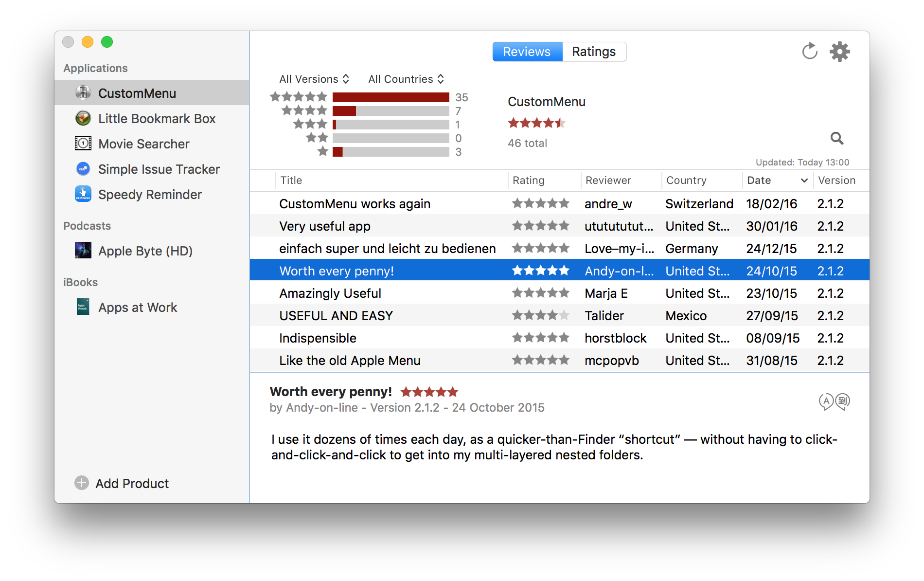Sort by the Rating column header

pyautogui.click(x=544, y=180)
